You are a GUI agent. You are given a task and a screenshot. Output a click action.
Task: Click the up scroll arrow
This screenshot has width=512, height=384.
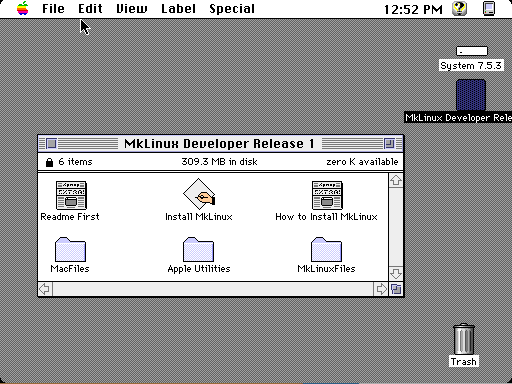pos(396,180)
